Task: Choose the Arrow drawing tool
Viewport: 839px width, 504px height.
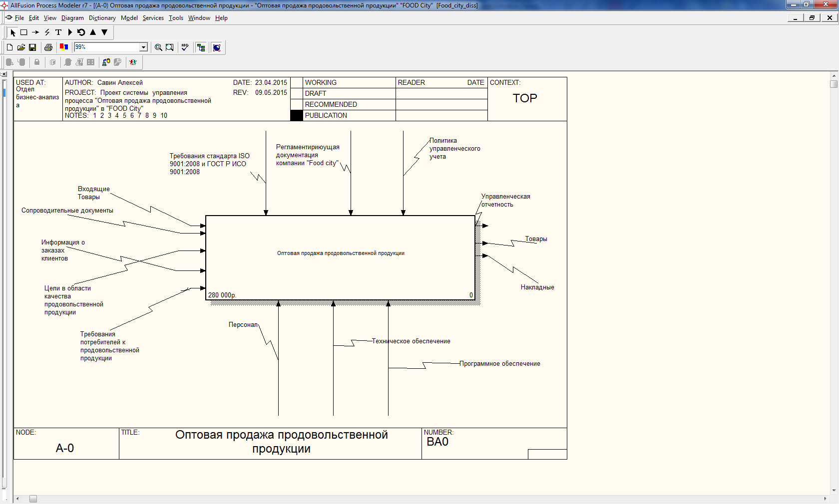Action: (35, 32)
